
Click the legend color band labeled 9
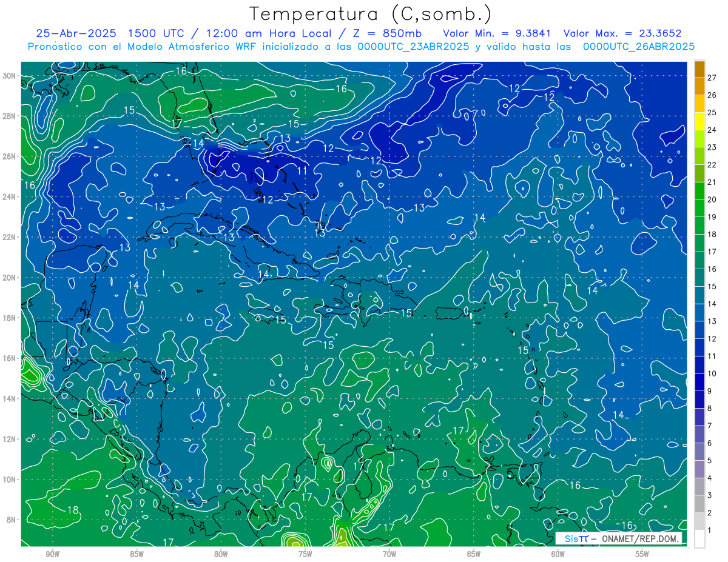point(699,383)
